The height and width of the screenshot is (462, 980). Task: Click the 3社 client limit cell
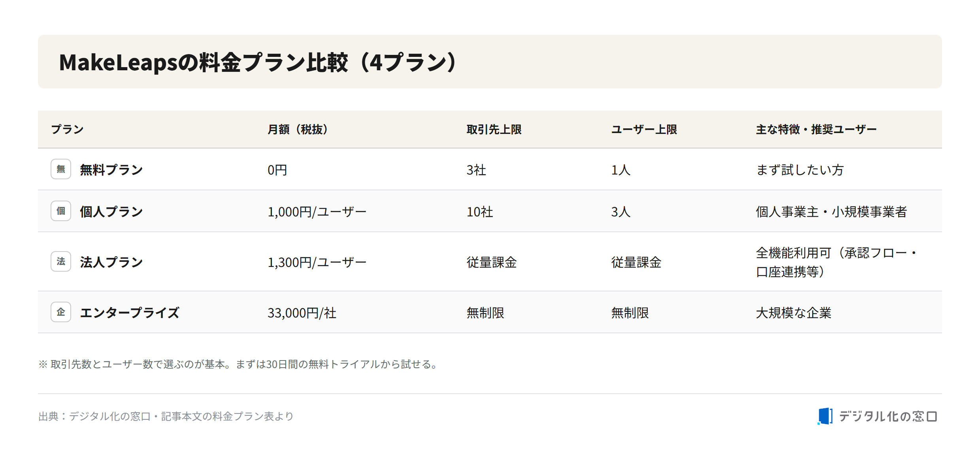(476, 170)
